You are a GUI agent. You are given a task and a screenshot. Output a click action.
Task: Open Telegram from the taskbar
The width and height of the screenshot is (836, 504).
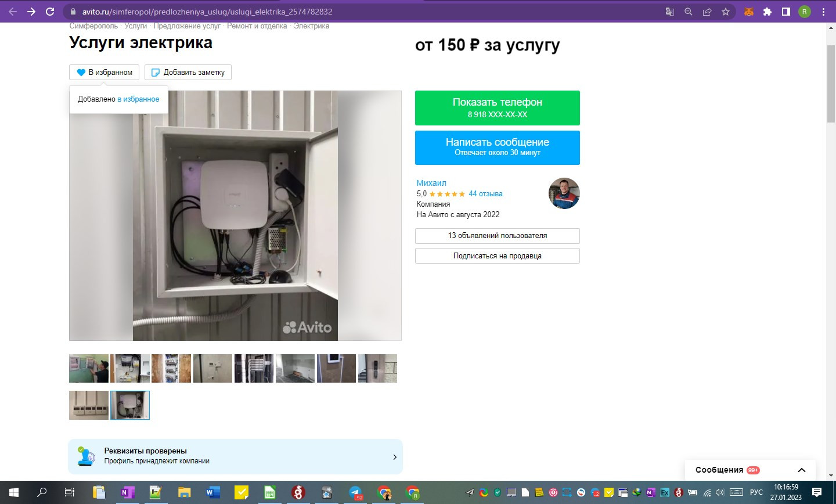[x=355, y=492]
